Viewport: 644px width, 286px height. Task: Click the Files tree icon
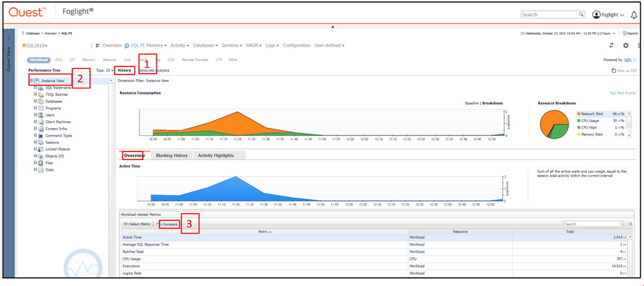coord(41,163)
